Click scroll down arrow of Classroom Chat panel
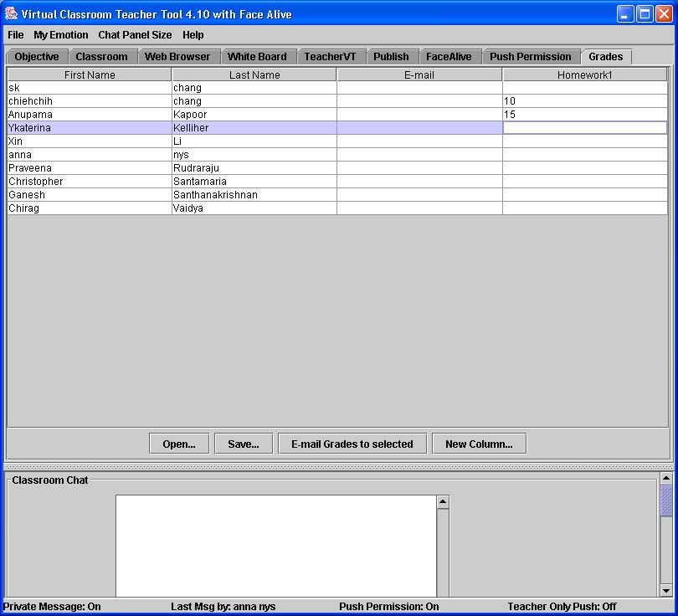The height and width of the screenshot is (616, 678). (666, 590)
